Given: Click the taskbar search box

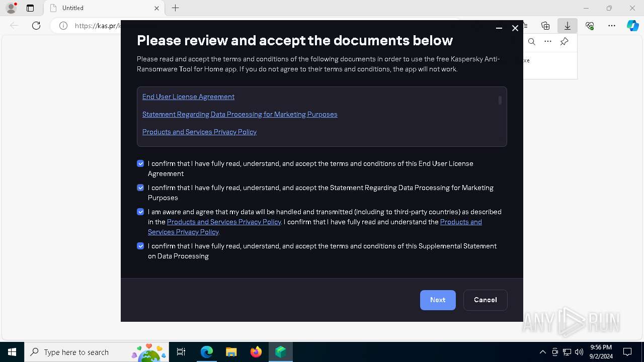Looking at the screenshot, I should 96,352.
